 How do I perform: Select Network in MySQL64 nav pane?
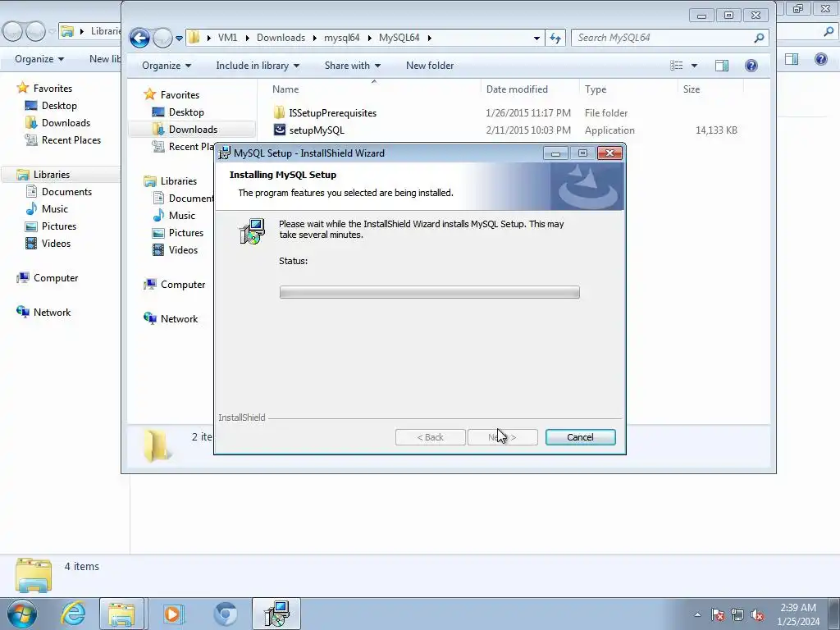click(x=179, y=319)
